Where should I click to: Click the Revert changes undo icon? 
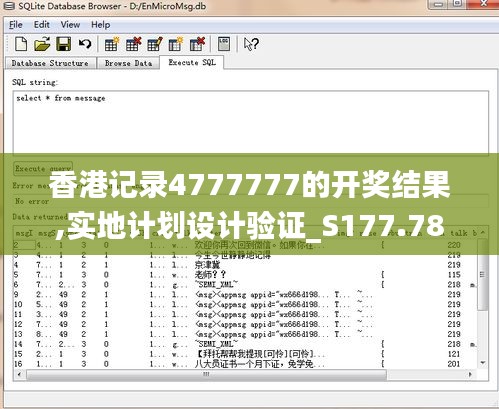(85, 44)
